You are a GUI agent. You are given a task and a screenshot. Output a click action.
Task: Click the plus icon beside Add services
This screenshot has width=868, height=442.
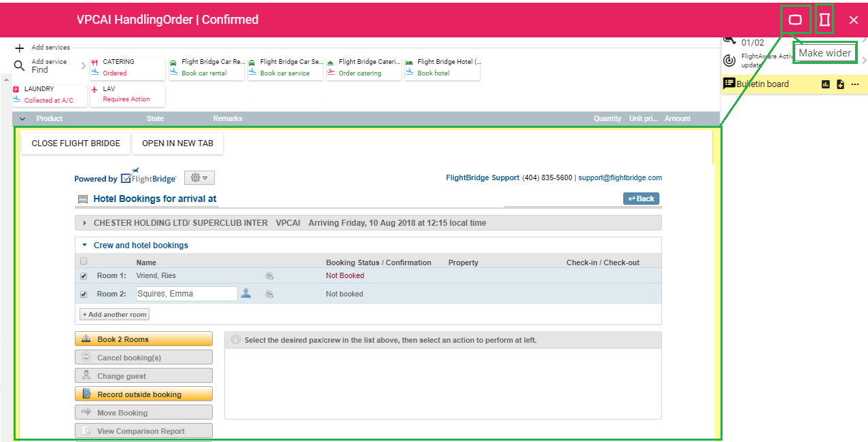click(20, 48)
